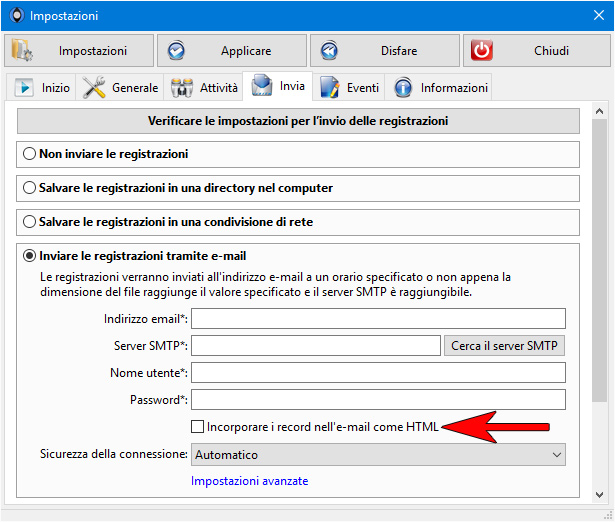Click the scrollbar down arrow
The image size is (615, 522).
(599, 495)
